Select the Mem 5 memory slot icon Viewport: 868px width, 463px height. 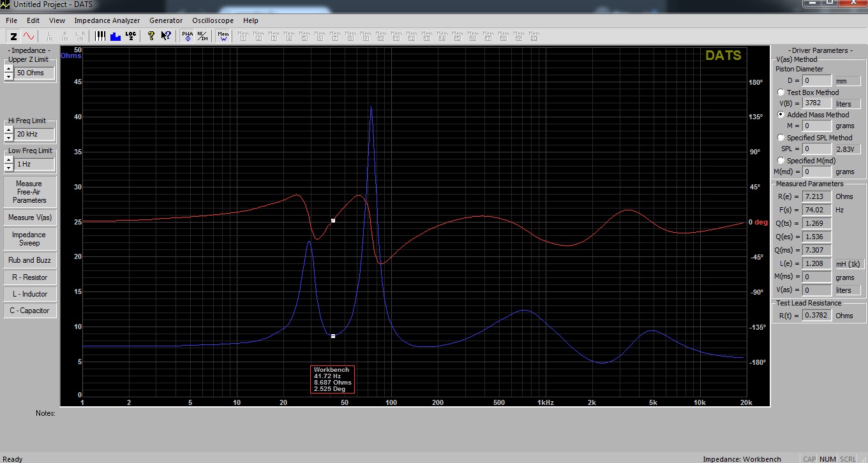coord(304,36)
